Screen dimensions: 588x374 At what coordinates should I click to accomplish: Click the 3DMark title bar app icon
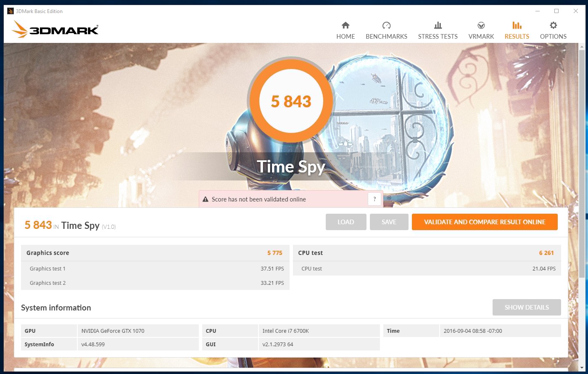[x=11, y=11]
